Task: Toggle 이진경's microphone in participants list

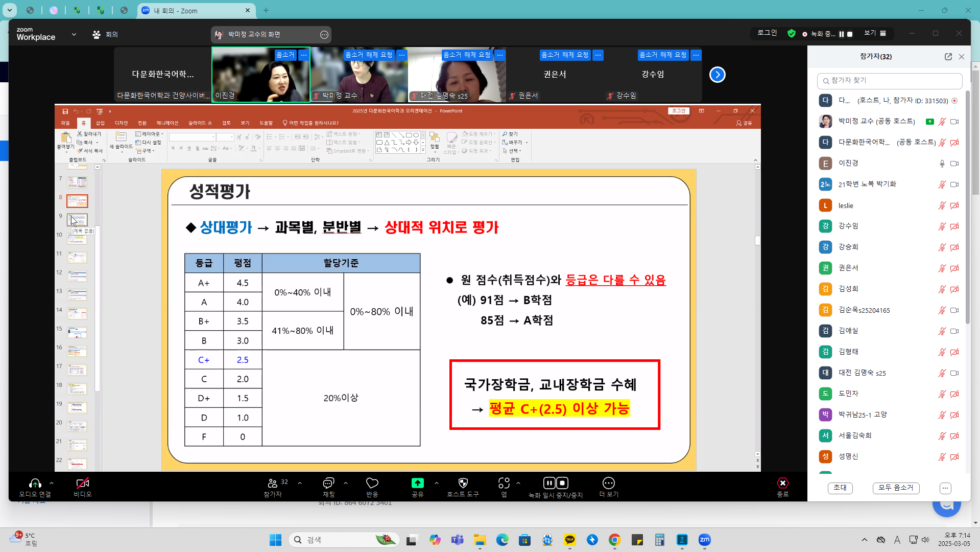Action: pyautogui.click(x=942, y=164)
